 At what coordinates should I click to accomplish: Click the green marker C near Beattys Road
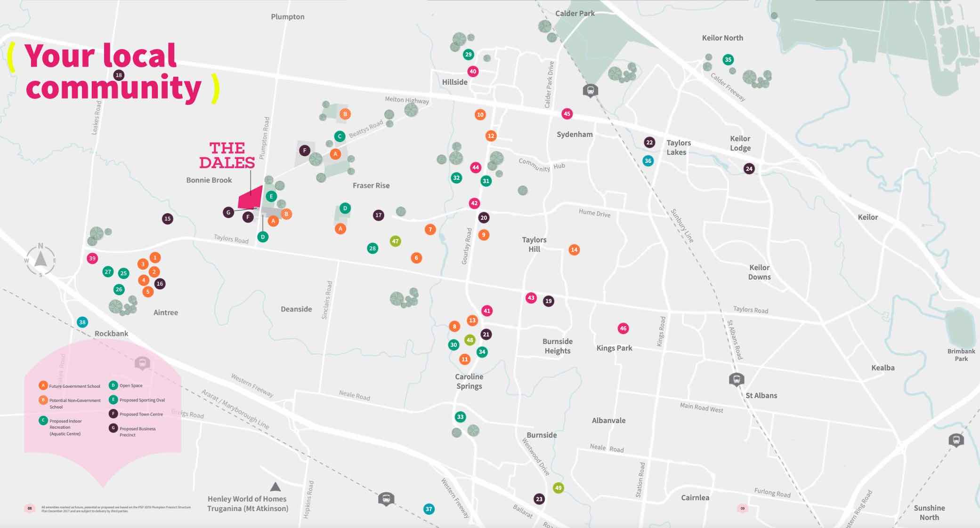340,136
